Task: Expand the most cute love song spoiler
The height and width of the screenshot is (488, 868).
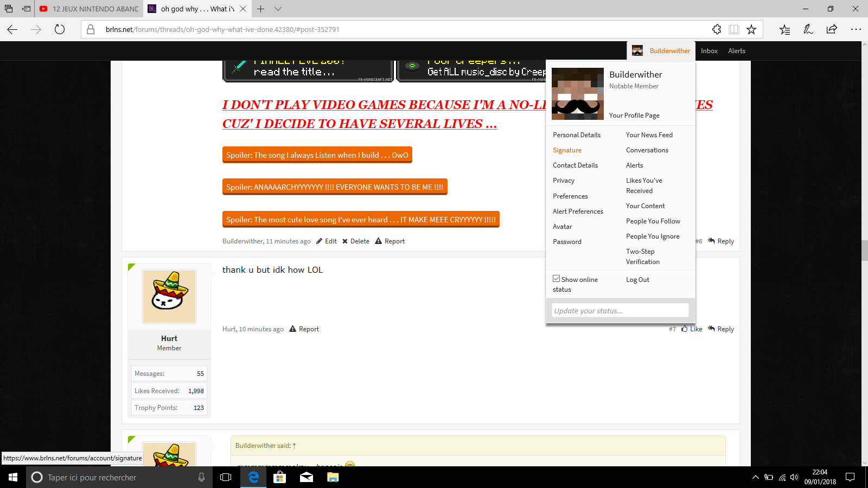Action: pyautogui.click(x=361, y=220)
